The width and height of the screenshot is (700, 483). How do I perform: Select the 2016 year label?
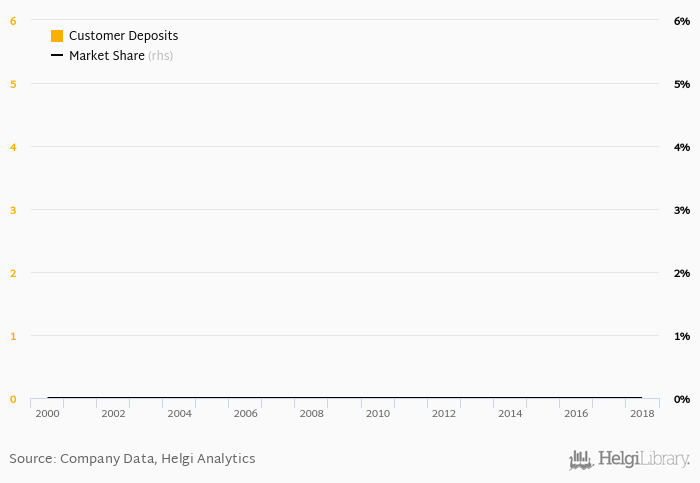576,413
